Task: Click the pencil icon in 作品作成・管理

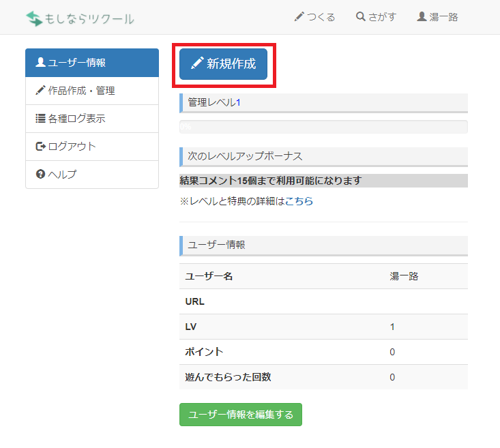Action: [40, 90]
